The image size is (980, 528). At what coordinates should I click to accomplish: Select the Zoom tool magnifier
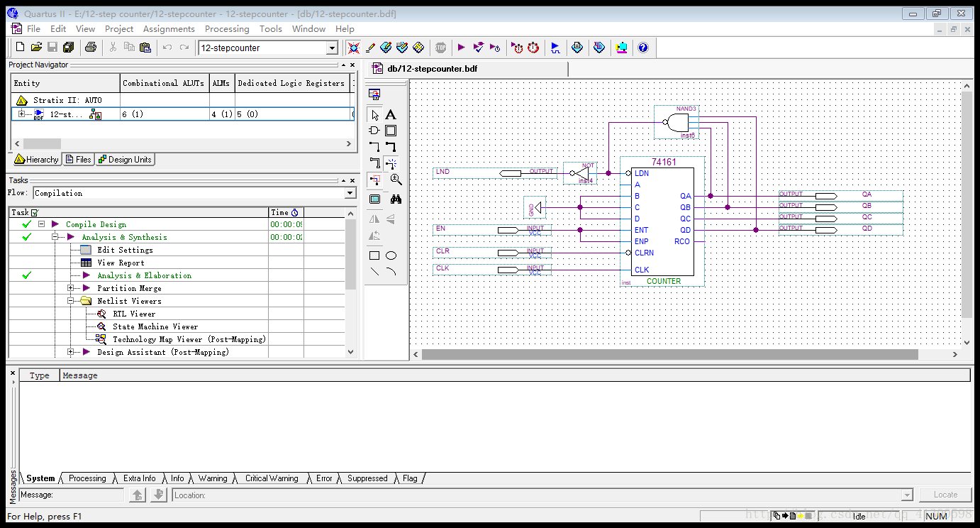pyautogui.click(x=396, y=180)
